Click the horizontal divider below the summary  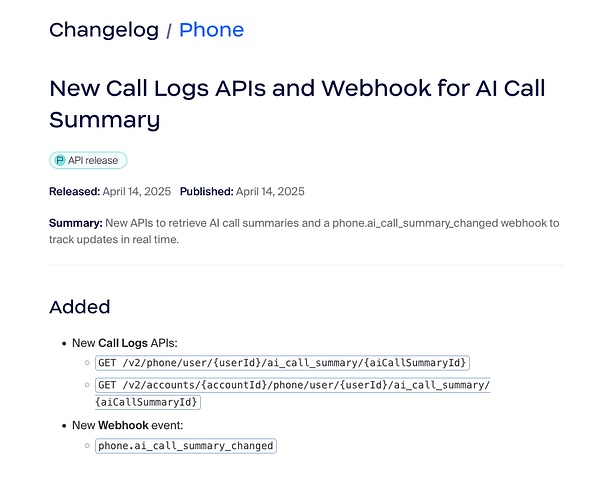(x=307, y=265)
